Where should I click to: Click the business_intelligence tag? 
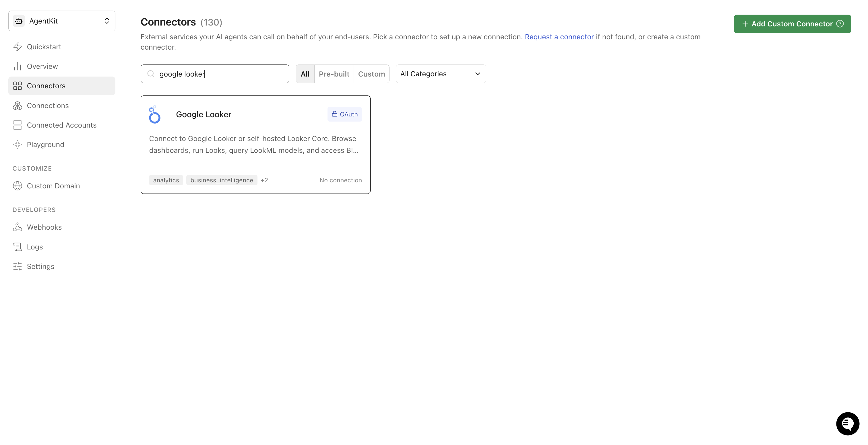click(221, 180)
